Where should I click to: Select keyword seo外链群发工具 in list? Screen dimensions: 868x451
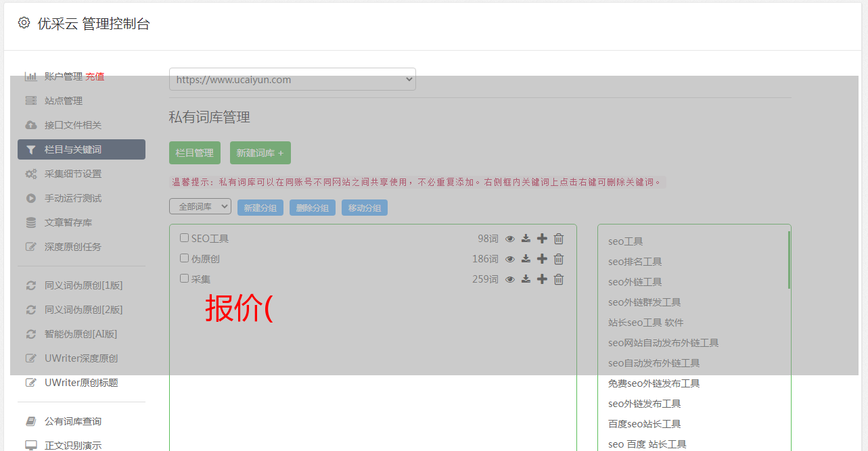point(644,302)
